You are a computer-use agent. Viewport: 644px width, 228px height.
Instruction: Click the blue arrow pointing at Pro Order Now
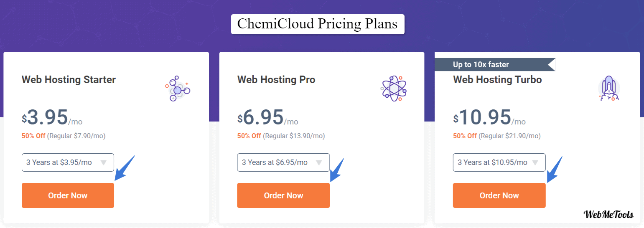(x=337, y=170)
